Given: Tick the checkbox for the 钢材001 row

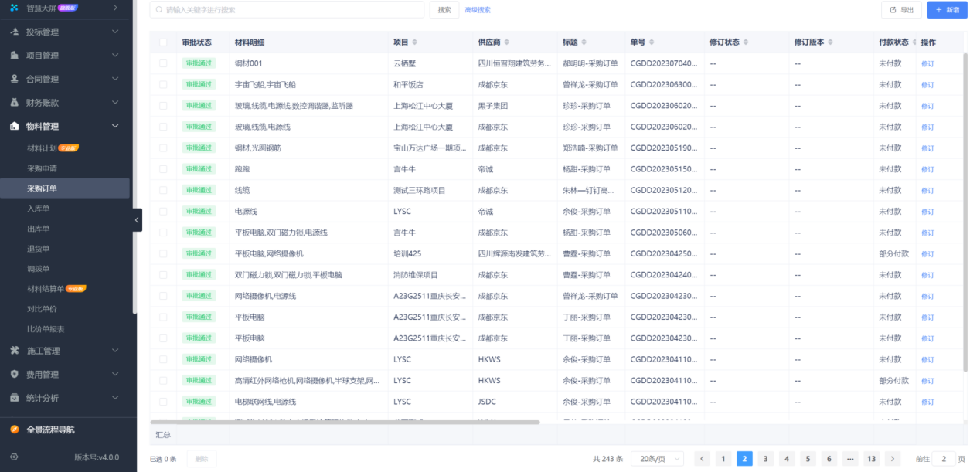Looking at the screenshot, I should 163,63.
